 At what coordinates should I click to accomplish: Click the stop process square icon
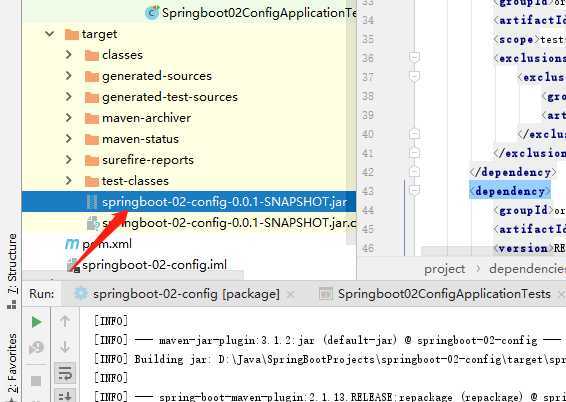click(36, 381)
